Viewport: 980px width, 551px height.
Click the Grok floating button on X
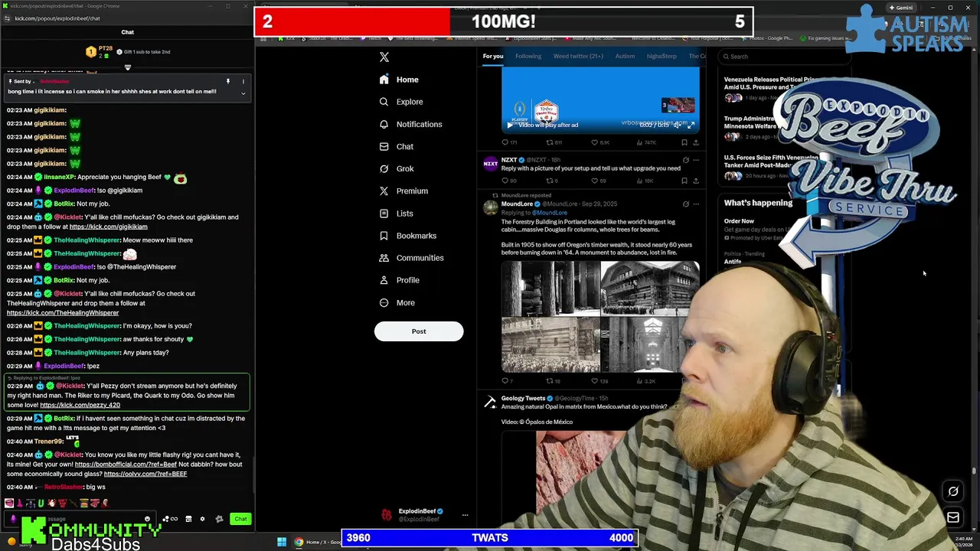click(x=953, y=491)
